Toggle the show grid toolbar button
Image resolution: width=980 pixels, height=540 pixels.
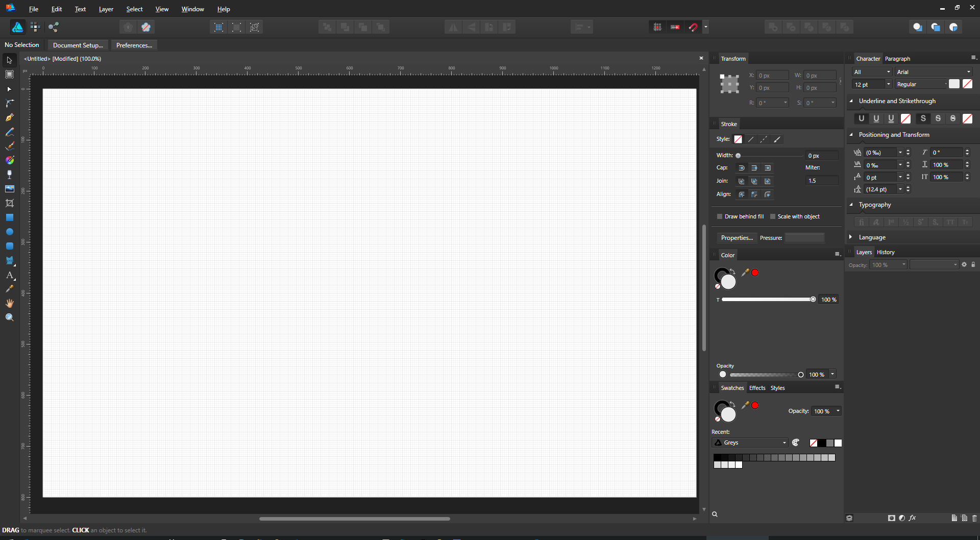tap(657, 27)
